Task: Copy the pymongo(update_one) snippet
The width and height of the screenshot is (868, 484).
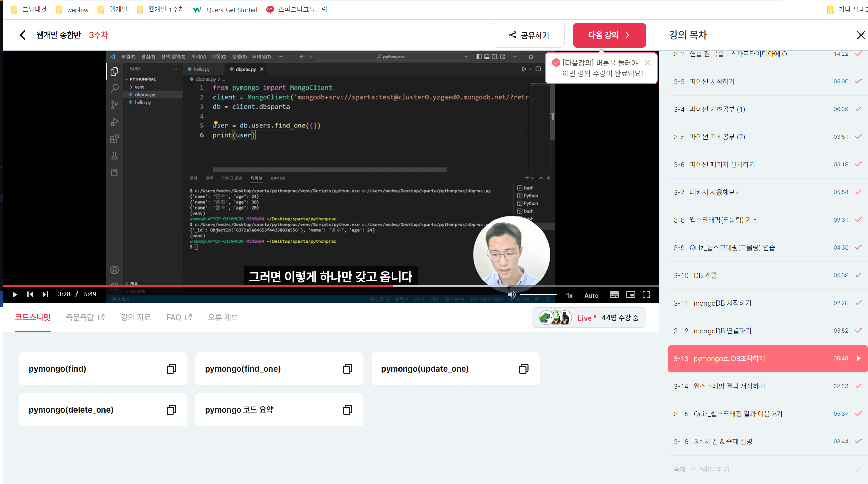Action: [524, 369]
